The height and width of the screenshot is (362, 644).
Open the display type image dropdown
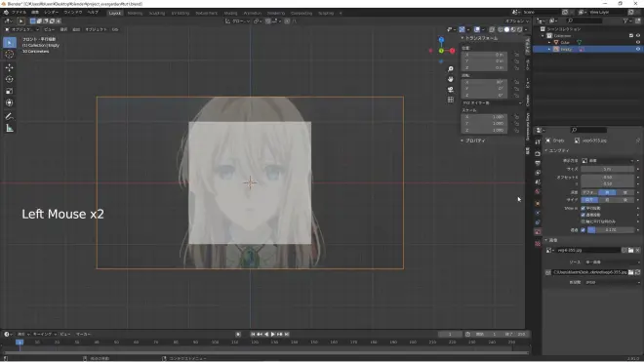click(x=608, y=161)
